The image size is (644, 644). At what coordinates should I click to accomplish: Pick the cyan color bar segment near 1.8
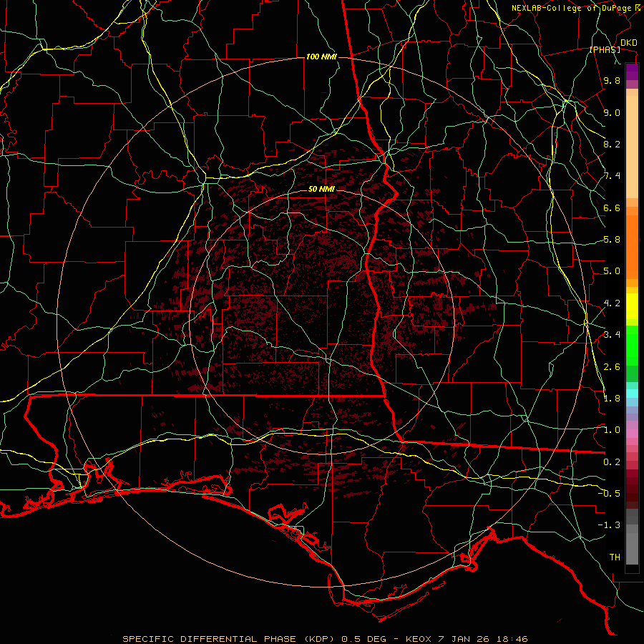(x=632, y=394)
